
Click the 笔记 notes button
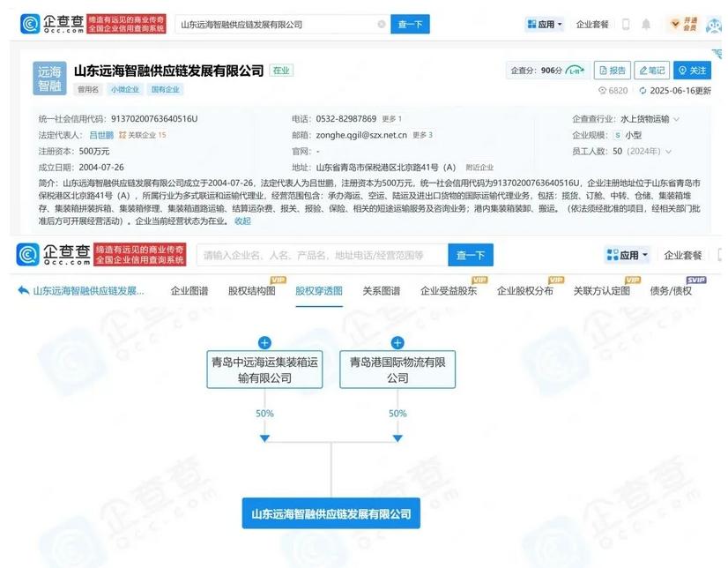[652, 71]
